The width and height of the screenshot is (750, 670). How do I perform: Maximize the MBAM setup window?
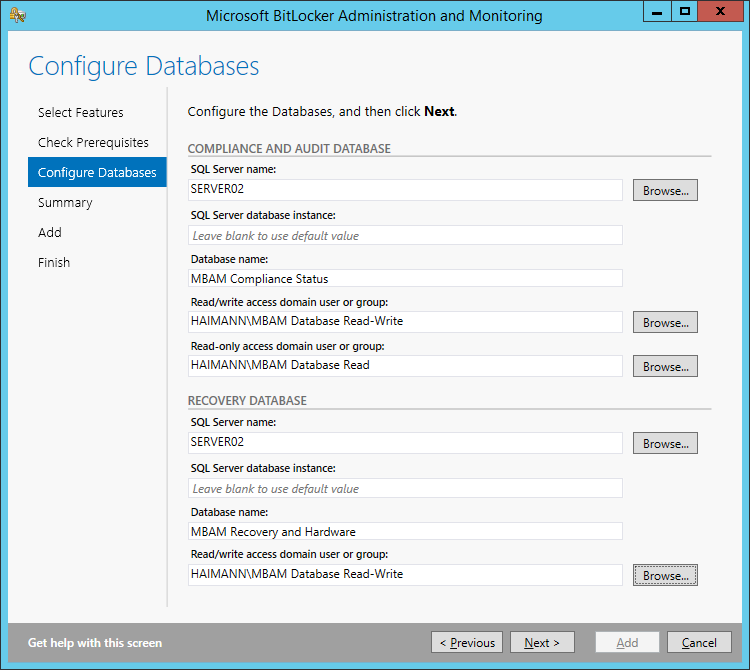click(685, 11)
